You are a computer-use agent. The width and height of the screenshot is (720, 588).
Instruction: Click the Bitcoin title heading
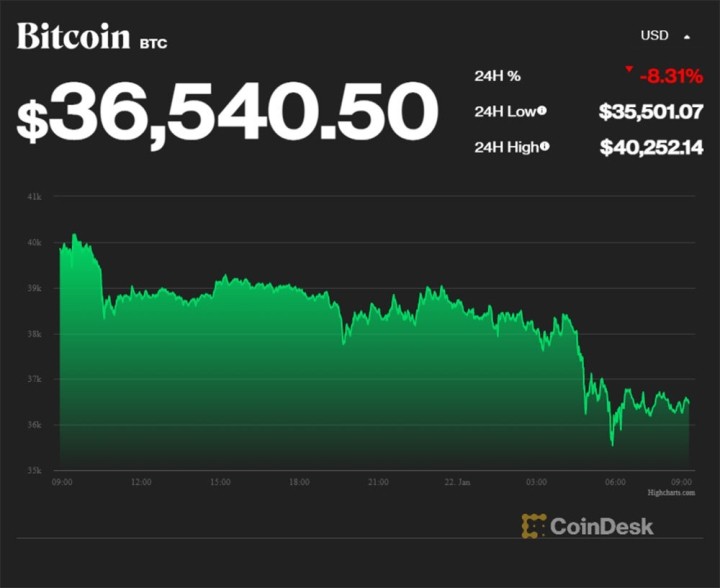point(73,37)
